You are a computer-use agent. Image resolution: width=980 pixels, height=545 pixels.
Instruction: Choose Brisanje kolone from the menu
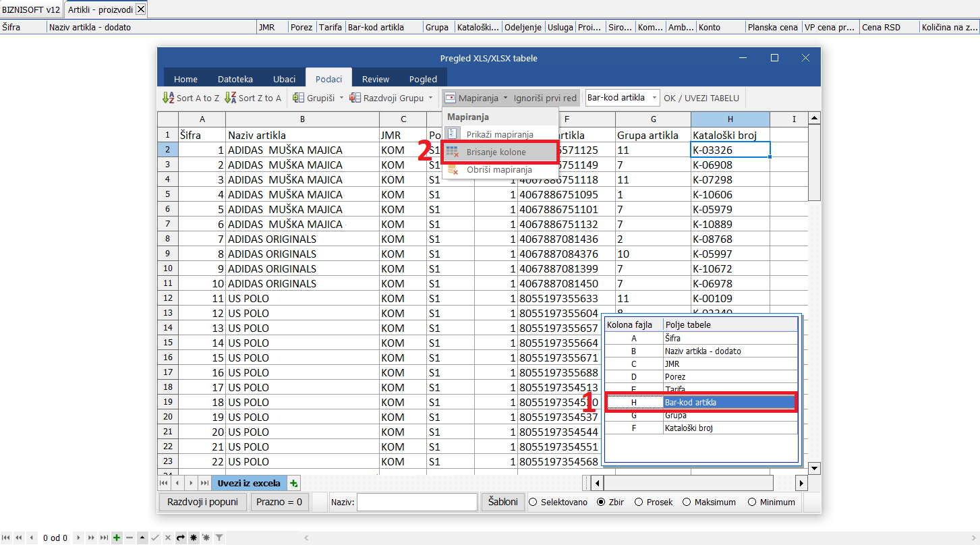tap(496, 152)
